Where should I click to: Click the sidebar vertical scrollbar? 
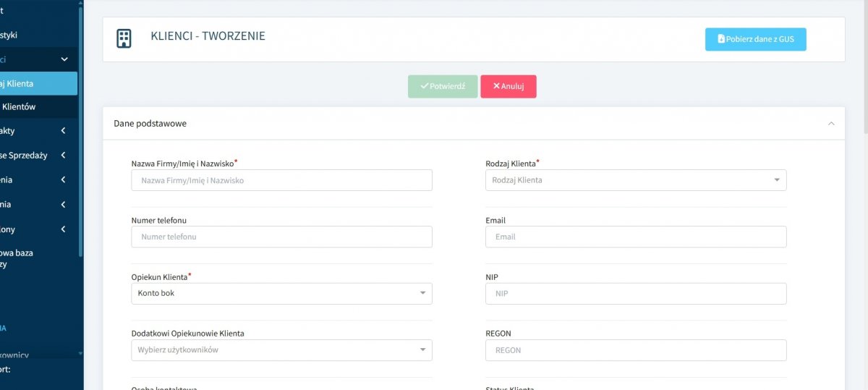pos(81,130)
